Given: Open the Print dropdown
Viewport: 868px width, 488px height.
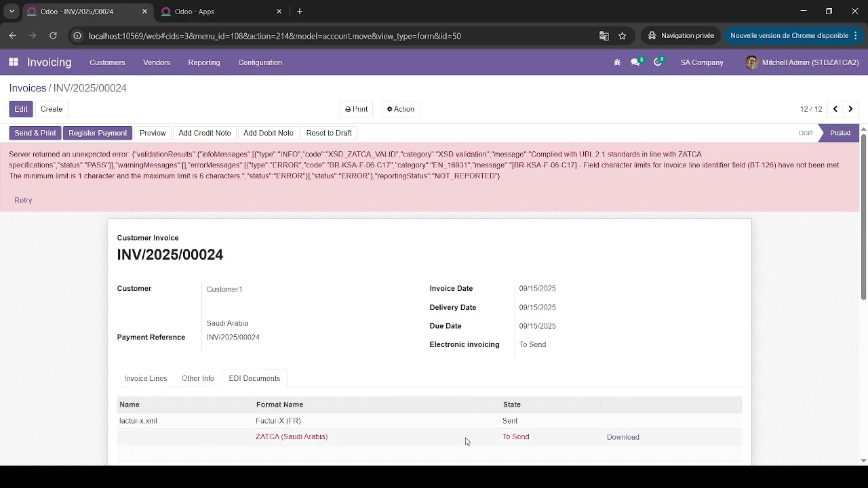Looking at the screenshot, I should click(x=356, y=109).
